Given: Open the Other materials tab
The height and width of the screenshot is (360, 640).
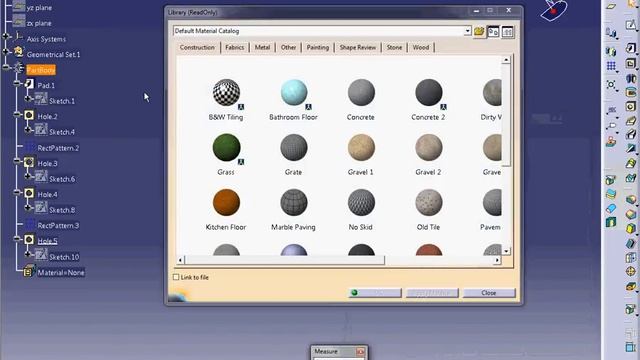Looking at the screenshot, I should (289, 47).
